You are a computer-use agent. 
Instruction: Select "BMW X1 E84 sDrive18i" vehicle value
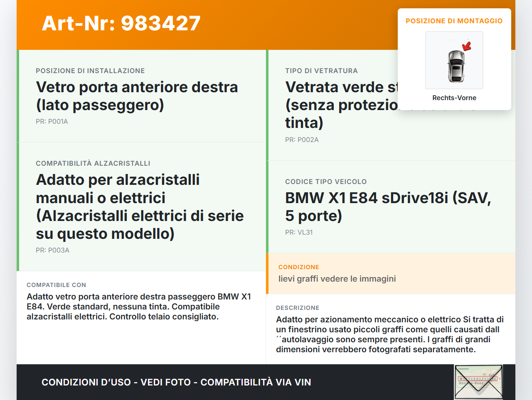[388, 207]
